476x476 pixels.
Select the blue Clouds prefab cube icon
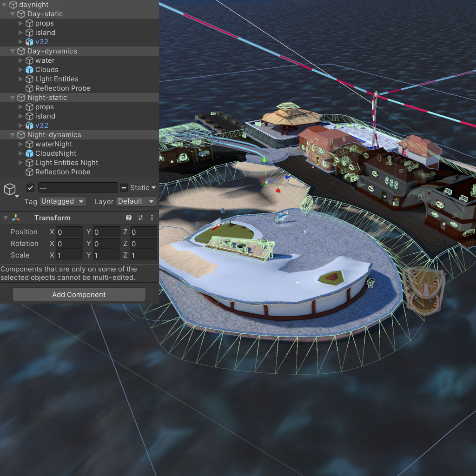tap(29, 70)
